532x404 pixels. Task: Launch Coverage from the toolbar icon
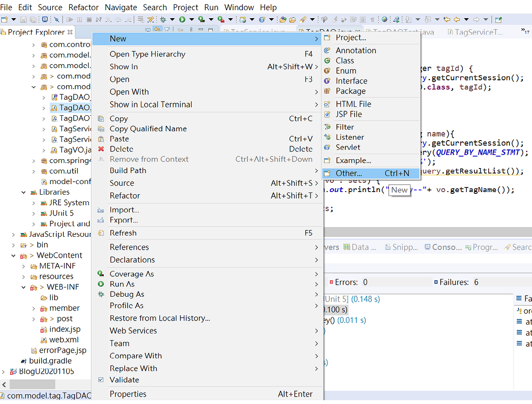(x=201, y=20)
